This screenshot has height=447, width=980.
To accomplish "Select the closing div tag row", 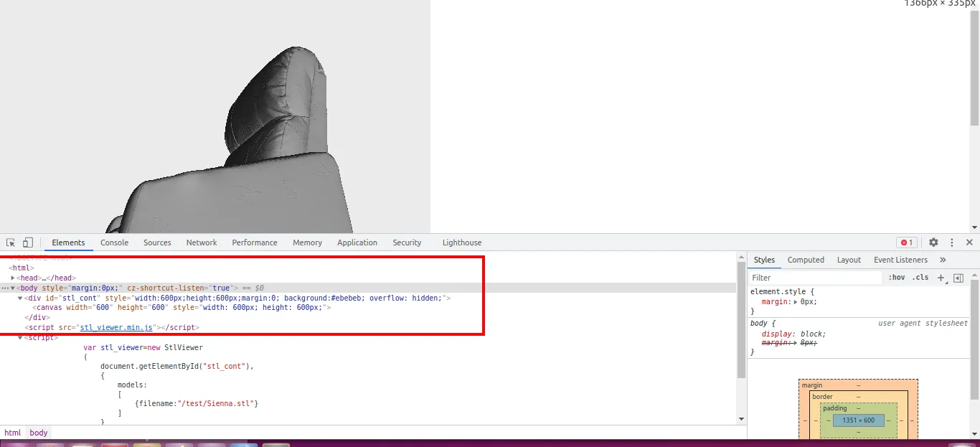I will pos(37,317).
